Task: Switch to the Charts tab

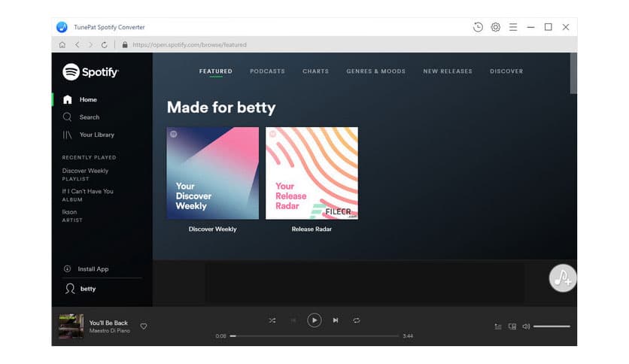Action: [x=316, y=71]
